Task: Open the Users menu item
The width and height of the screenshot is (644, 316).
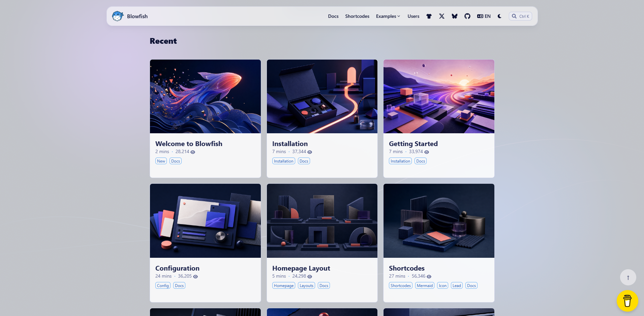Action: coord(413,16)
